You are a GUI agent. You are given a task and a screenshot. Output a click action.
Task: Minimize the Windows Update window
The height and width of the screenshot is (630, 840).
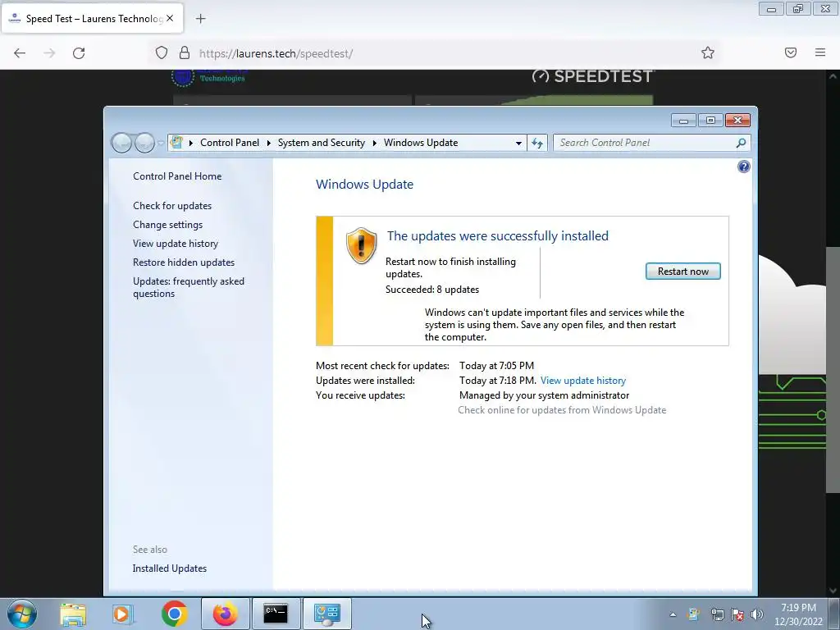(683, 121)
